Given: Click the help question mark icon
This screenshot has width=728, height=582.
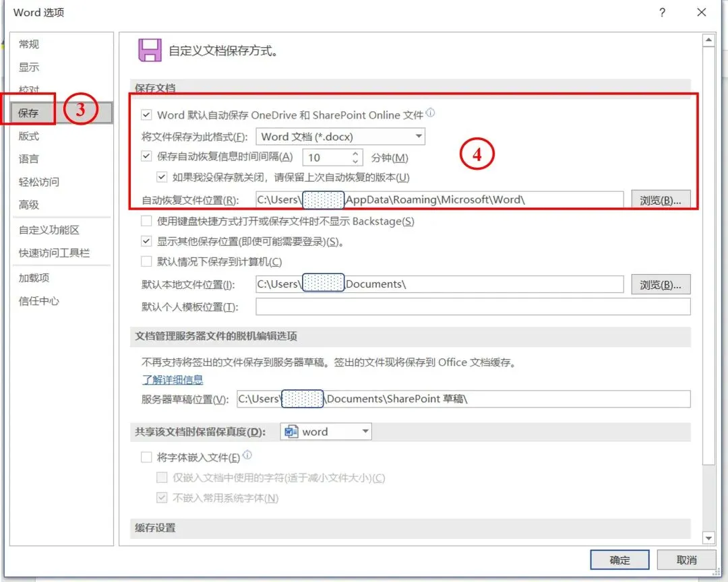Looking at the screenshot, I should [662, 13].
